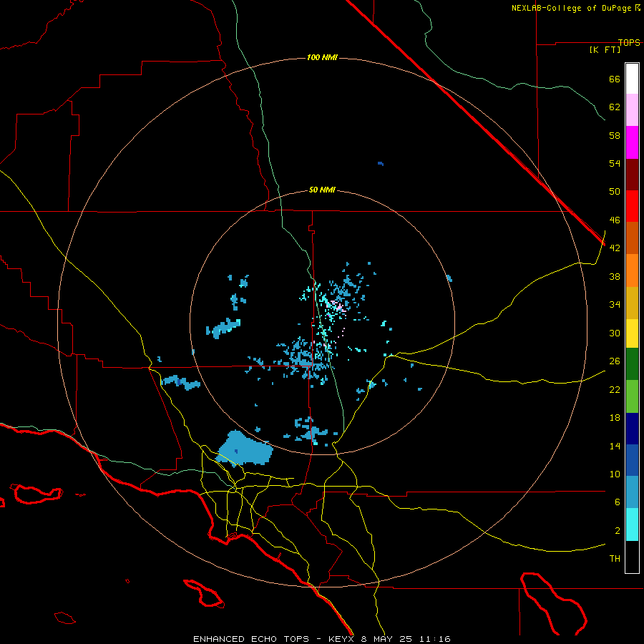Click the "50 NMI" range ring label
This screenshot has height=644, width=644.
point(322,190)
